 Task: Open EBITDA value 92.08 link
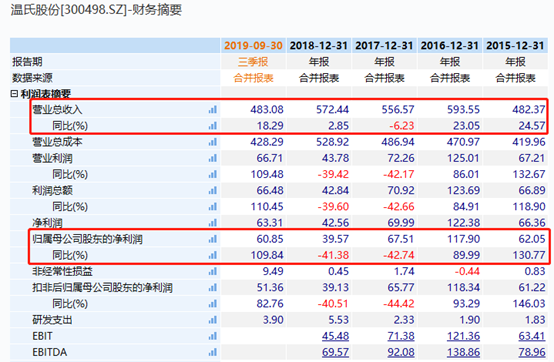pos(401,352)
